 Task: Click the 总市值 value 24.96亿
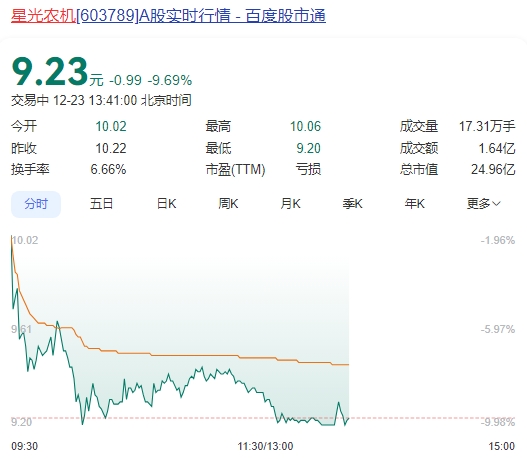[x=493, y=169]
